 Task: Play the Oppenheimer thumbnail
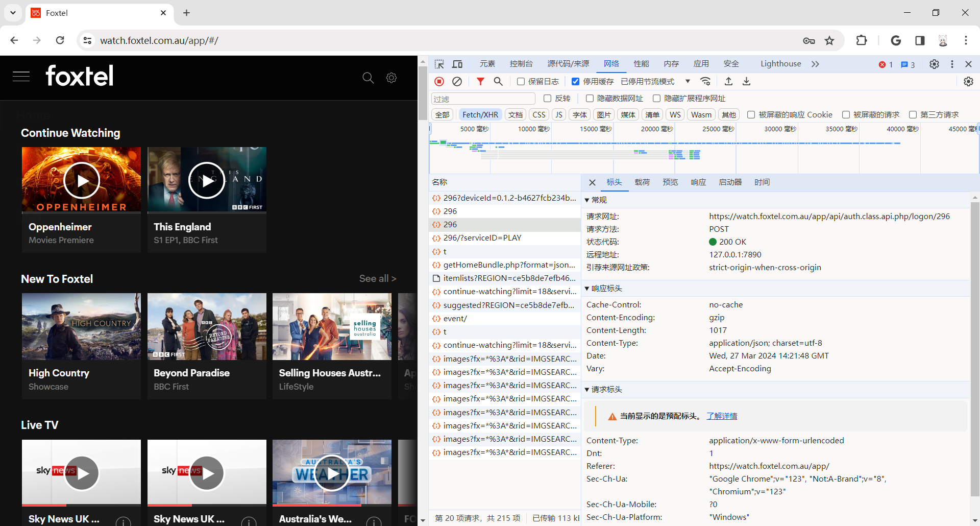click(82, 180)
